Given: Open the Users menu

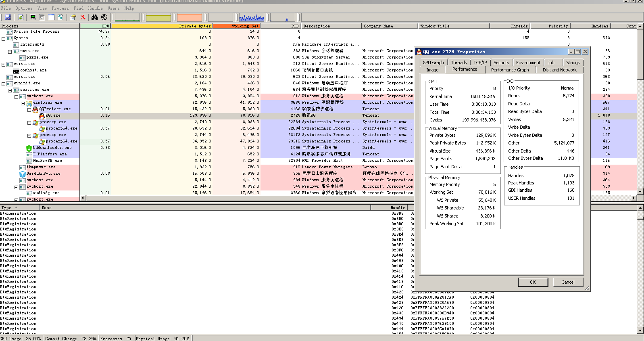Looking at the screenshot, I should click(x=113, y=8).
